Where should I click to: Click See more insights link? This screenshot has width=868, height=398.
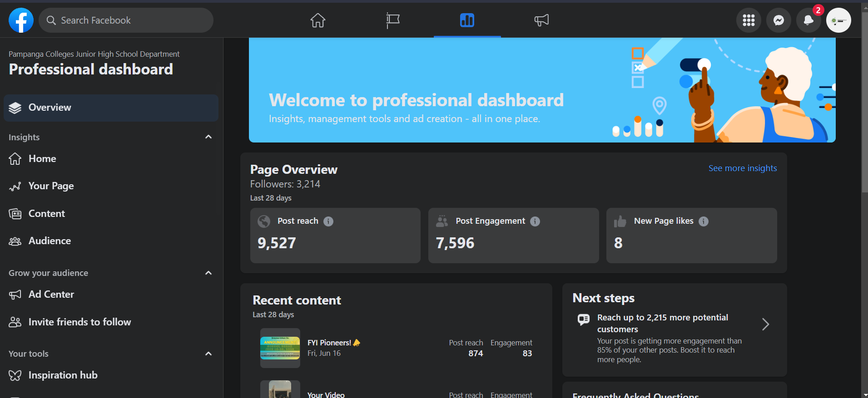[743, 168]
